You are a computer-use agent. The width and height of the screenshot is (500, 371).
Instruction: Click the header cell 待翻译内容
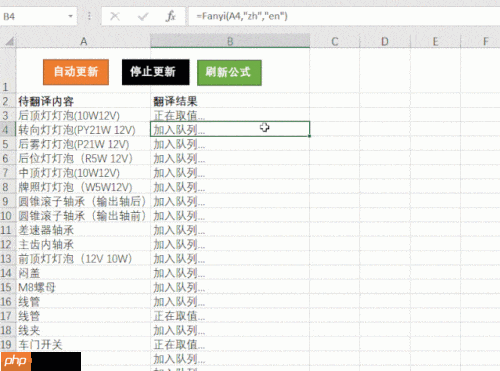coord(83,101)
